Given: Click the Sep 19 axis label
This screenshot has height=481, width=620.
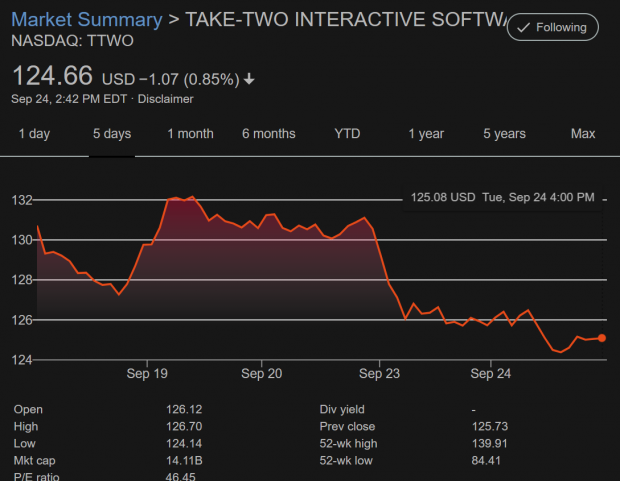Looking at the screenshot, I should click(147, 373).
